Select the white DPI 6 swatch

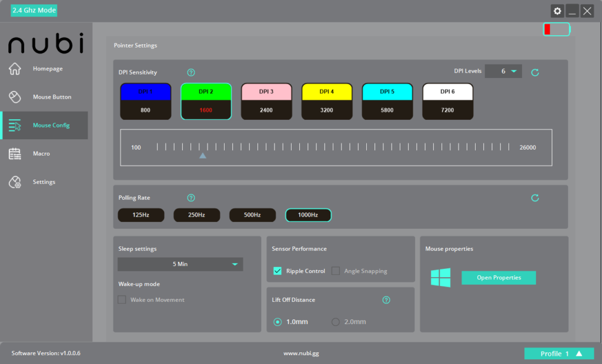tap(447, 92)
